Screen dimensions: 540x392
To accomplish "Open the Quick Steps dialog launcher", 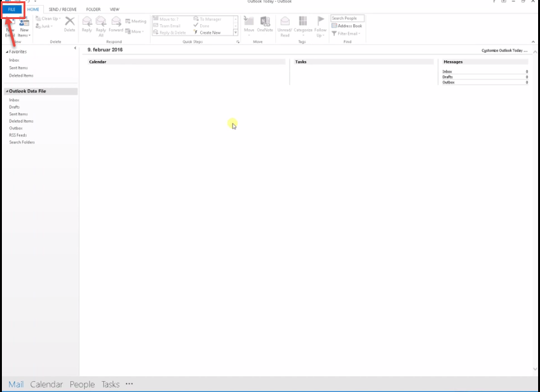I will coord(238,42).
